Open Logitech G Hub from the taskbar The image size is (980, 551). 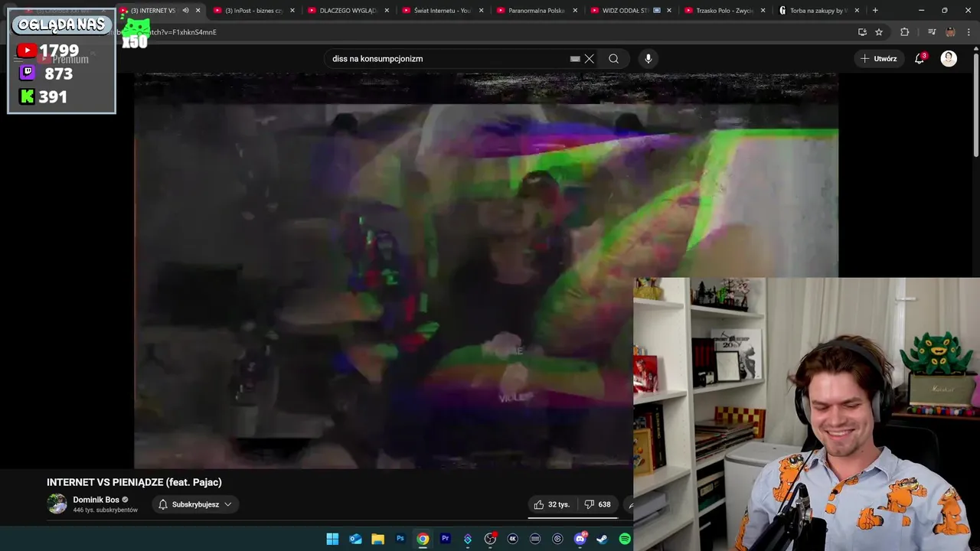[x=557, y=539]
